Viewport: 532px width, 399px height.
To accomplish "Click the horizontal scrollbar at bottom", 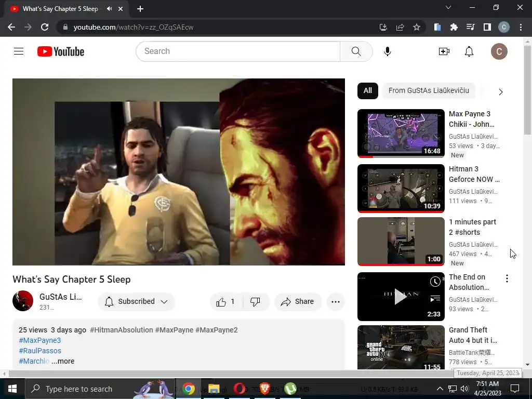I will tap(231, 374).
